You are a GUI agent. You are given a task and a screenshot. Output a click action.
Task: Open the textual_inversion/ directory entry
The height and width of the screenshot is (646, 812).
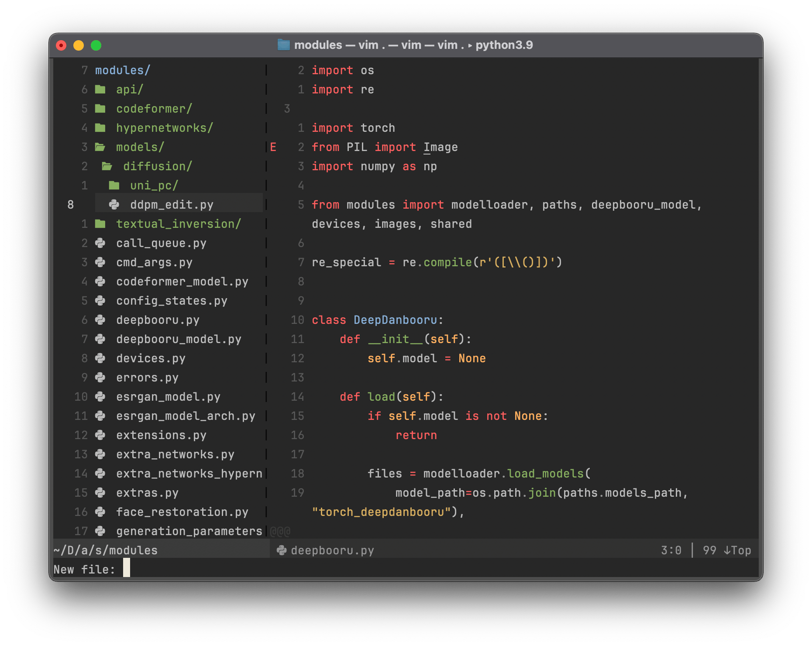tap(179, 224)
